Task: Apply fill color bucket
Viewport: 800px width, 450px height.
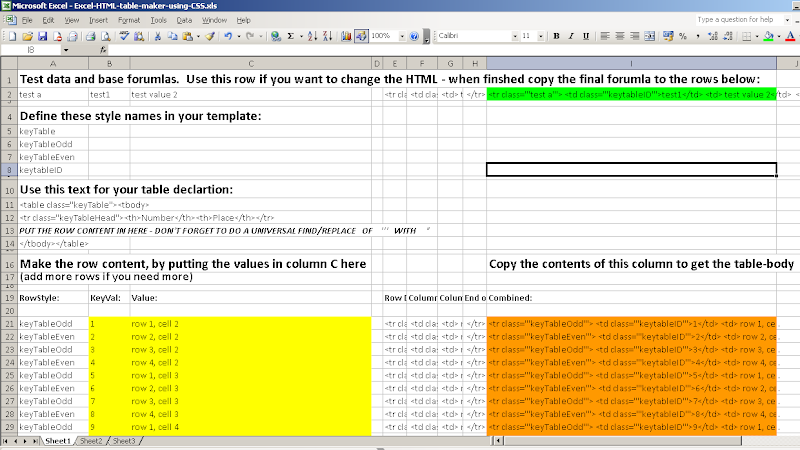Action: (x=768, y=36)
